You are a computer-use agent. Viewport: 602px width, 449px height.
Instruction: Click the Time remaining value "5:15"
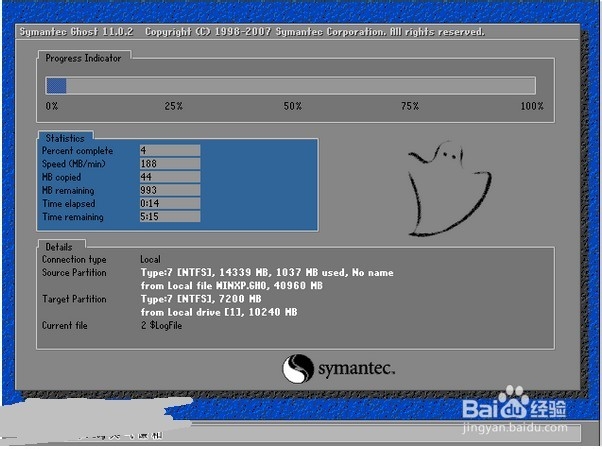pos(170,217)
